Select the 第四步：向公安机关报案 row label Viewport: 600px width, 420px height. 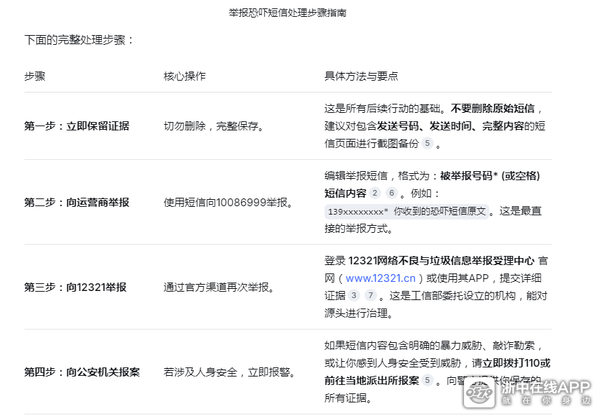pos(82,372)
